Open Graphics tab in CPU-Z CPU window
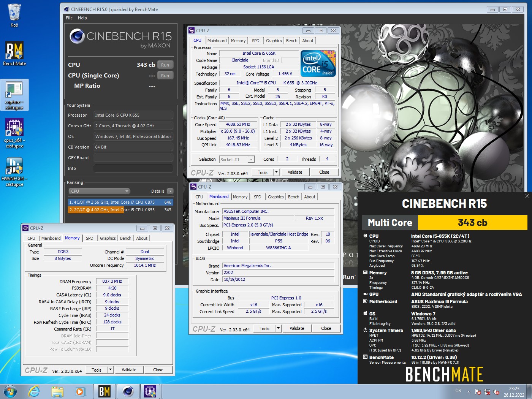Image resolution: width=532 pixels, height=399 pixels. pyautogui.click(x=274, y=41)
